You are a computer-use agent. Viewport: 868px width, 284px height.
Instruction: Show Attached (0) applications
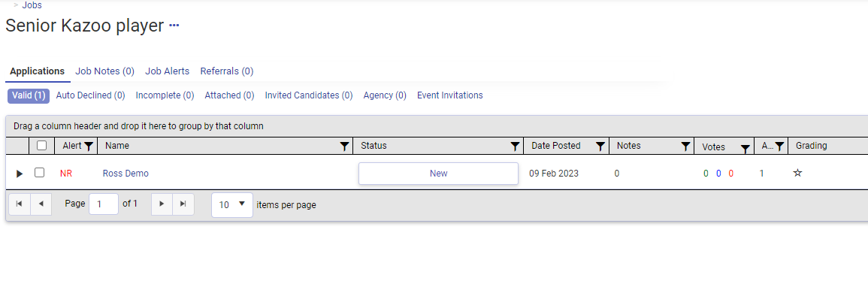point(229,95)
